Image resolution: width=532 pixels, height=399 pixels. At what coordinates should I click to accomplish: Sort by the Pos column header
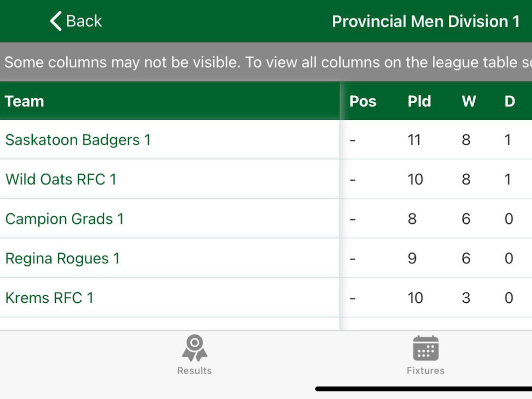[x=363, y=101]
